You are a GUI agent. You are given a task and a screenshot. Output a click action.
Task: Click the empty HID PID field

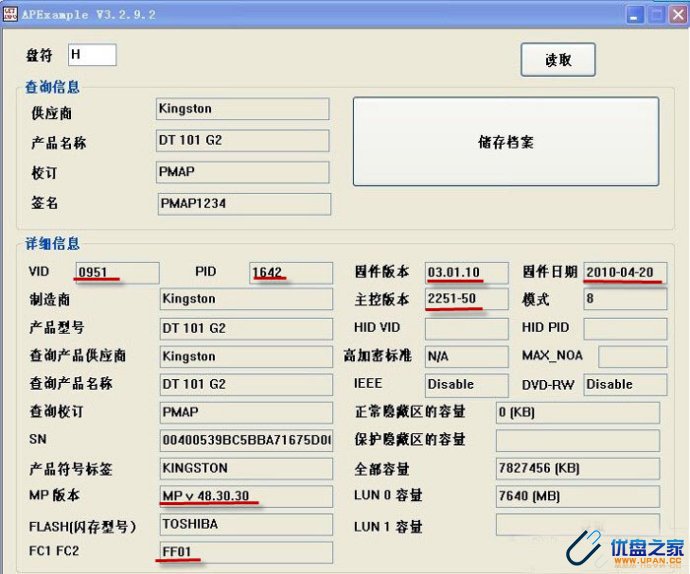point(625,329)
